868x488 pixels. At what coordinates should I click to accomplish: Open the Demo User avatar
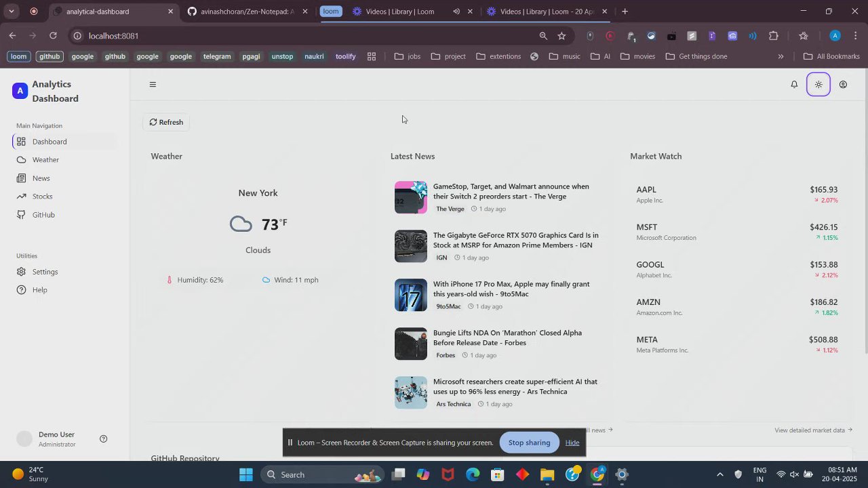click(24, 439)
